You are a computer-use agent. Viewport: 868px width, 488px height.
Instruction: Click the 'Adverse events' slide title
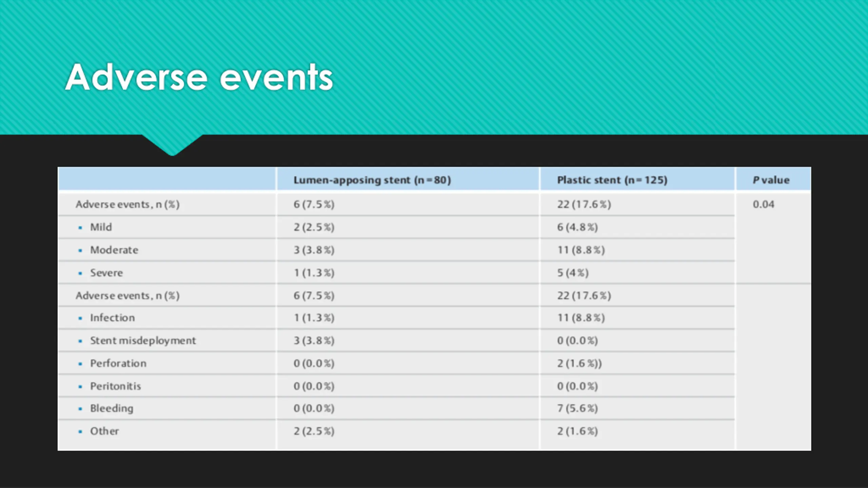click(199, 78)
